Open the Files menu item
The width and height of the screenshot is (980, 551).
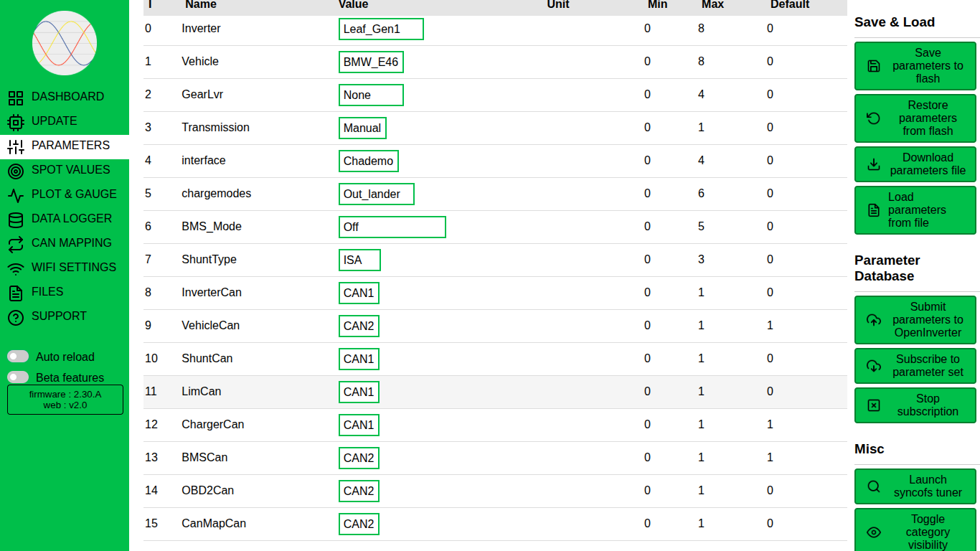[47, 292]
